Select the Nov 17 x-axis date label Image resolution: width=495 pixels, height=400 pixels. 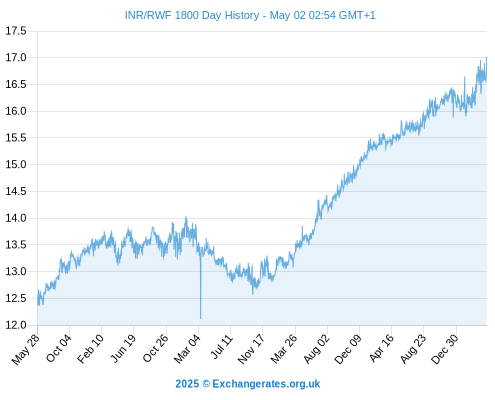coord(251,349)
